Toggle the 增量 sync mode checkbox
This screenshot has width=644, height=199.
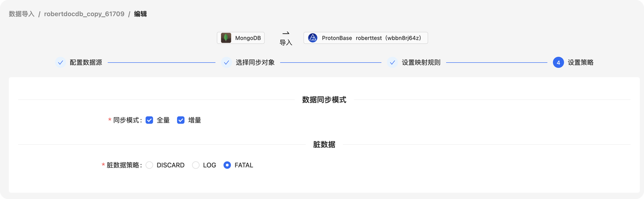pyautogui.click(x=181, y=120)
